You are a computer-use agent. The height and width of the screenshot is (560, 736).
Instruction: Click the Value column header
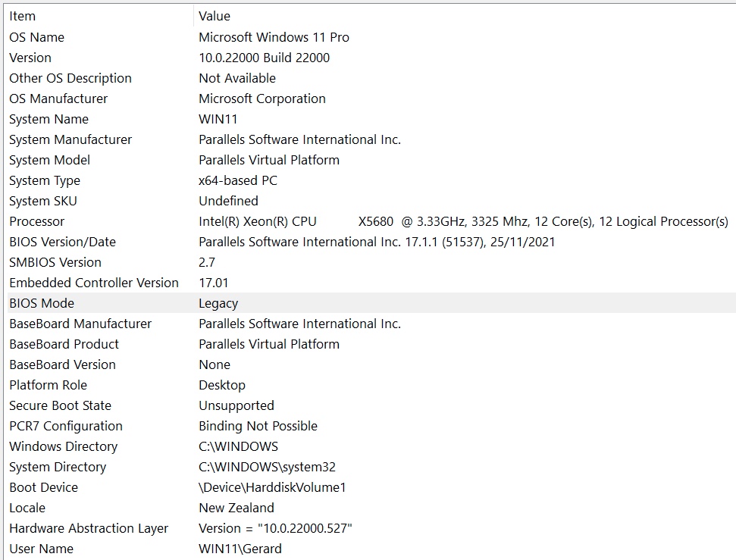click(x=215, y=16)
